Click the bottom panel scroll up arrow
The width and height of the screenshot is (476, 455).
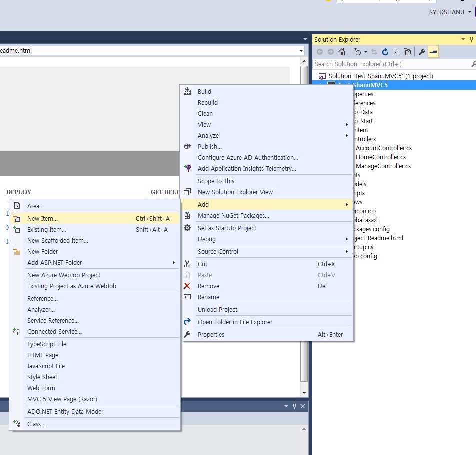tap(304, 429)
